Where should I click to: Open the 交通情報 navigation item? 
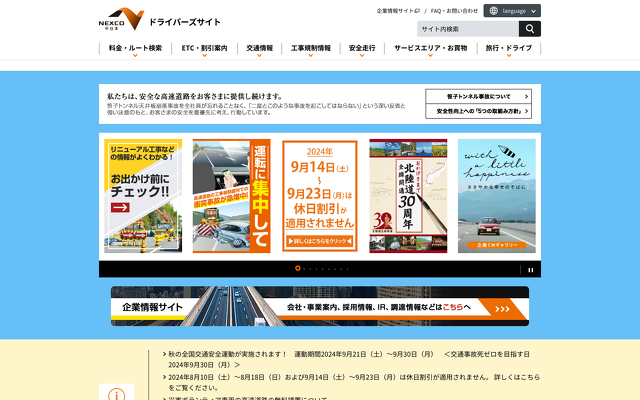260,48
